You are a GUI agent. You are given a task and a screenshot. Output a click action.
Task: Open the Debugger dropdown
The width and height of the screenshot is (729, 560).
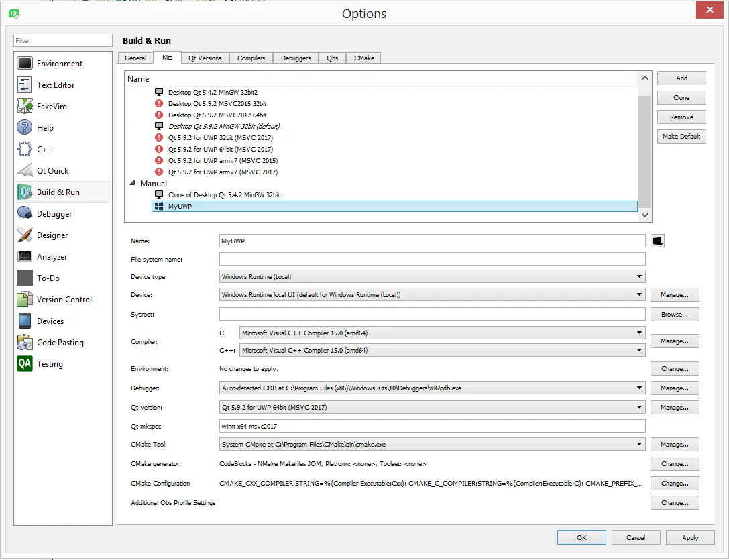point(432,388)
